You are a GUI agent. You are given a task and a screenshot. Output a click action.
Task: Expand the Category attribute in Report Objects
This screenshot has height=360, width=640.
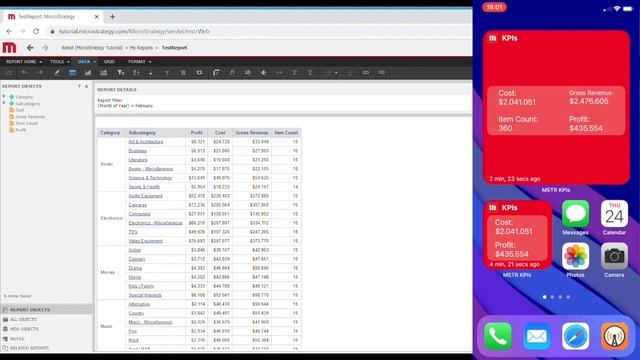4,97
